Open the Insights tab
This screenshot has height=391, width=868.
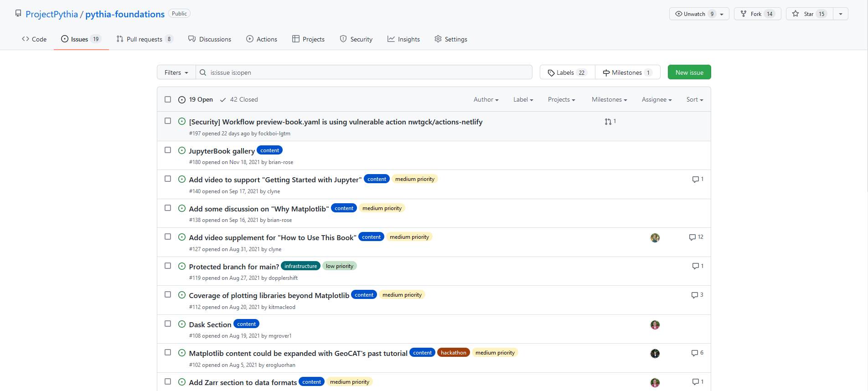pos(403,39)
